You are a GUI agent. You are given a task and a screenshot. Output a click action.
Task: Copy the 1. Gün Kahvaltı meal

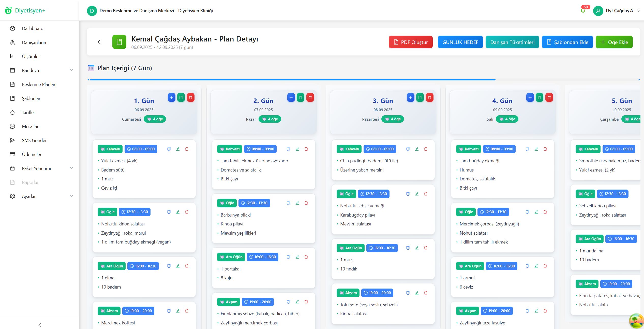pyautogui.click(x=169, y=149)
